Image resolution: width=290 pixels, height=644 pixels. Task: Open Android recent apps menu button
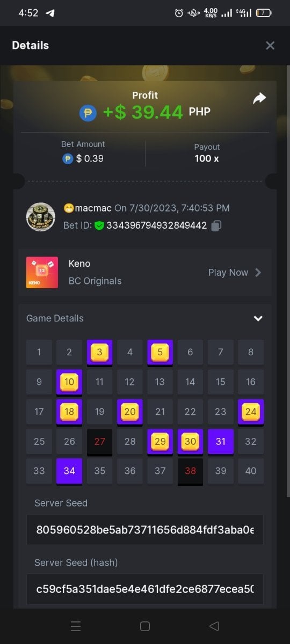[76, 626]
